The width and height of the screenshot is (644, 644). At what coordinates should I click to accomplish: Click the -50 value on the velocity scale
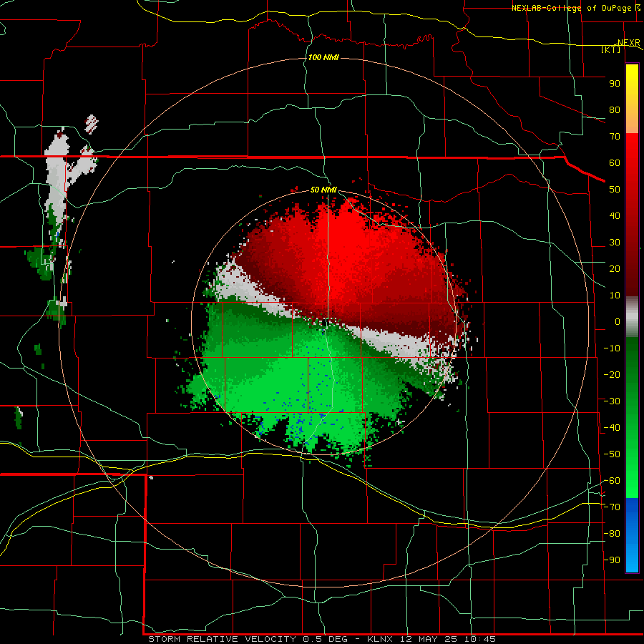pyautogui.click(x=612, y=454)
